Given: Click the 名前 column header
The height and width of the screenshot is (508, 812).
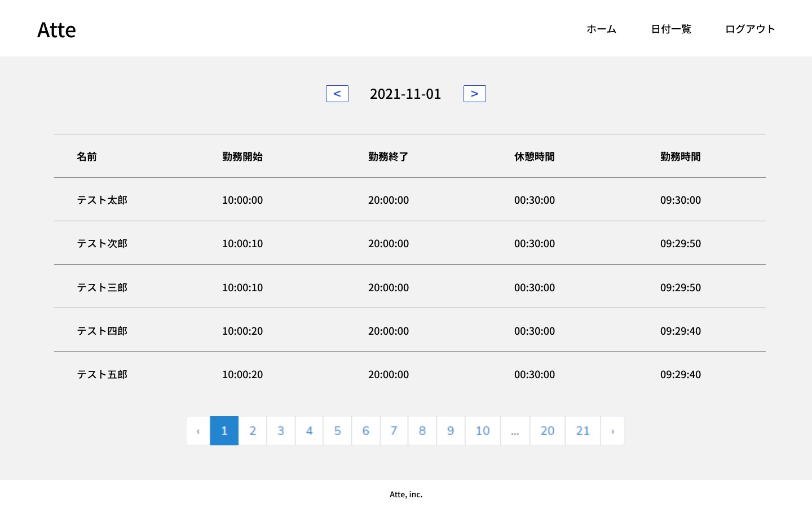Looking at the screenshot, I should point(87,156).
